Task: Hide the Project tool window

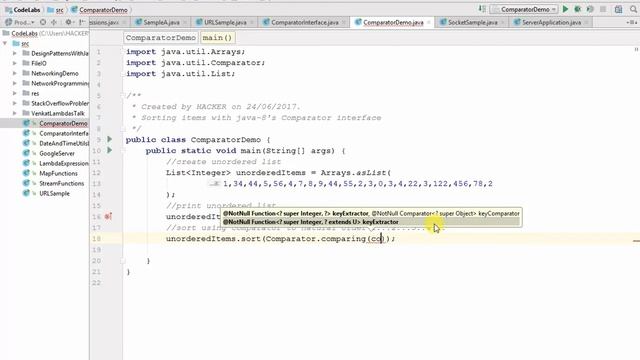Action: (x=82, y=22)
